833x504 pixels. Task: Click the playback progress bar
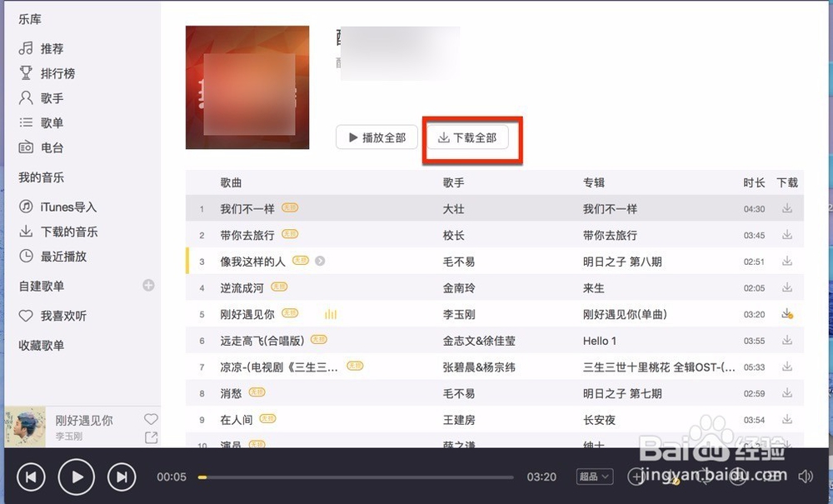(358, 477)
